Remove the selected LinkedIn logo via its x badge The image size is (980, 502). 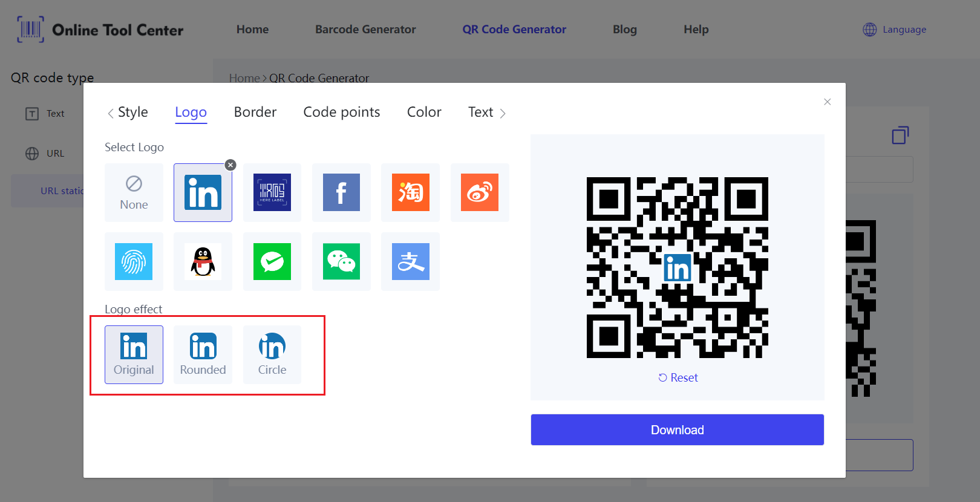[x=230, y=165]
